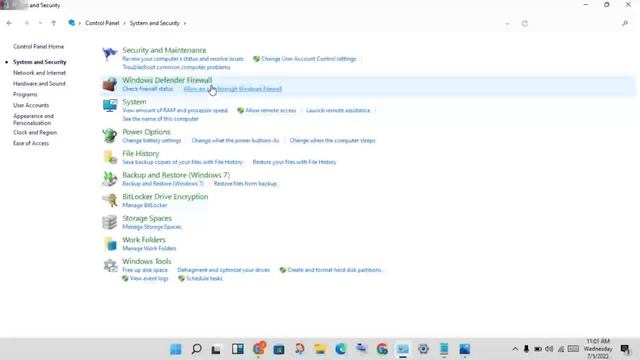Select Programs in the sidebar
Screen dimensions: 640x360
(25, 94)
